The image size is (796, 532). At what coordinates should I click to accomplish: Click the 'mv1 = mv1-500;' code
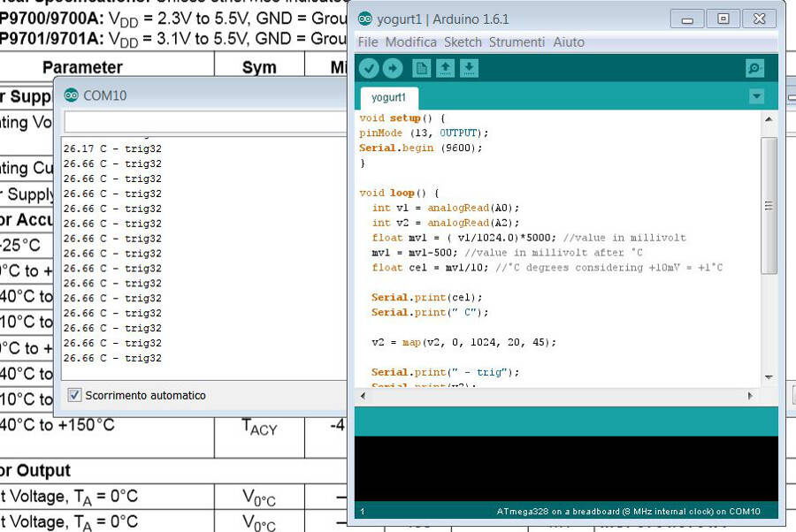(415, 253)
